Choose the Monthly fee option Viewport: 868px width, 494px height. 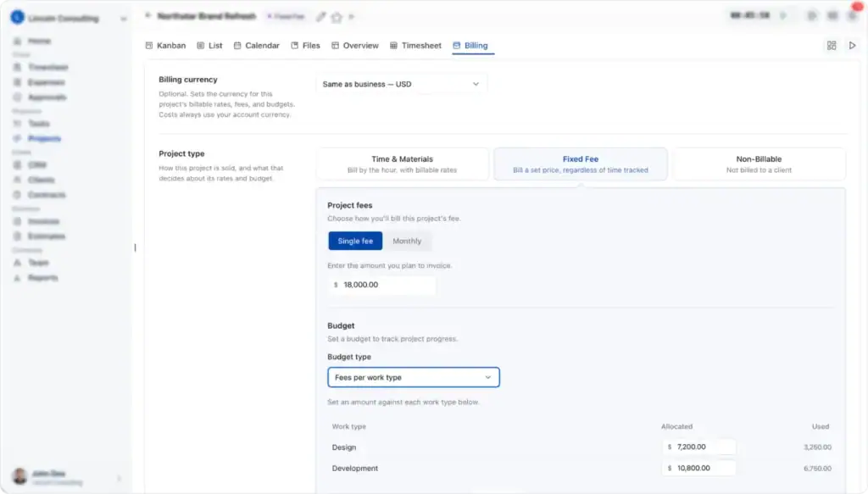[407, 241]
